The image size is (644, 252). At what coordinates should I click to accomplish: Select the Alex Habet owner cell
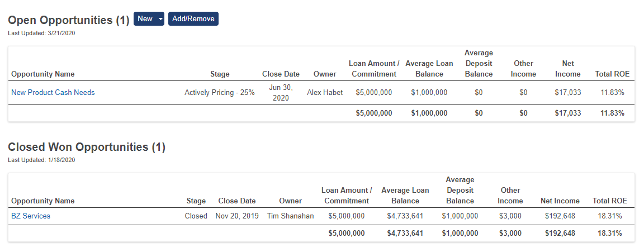coord(325,93)
